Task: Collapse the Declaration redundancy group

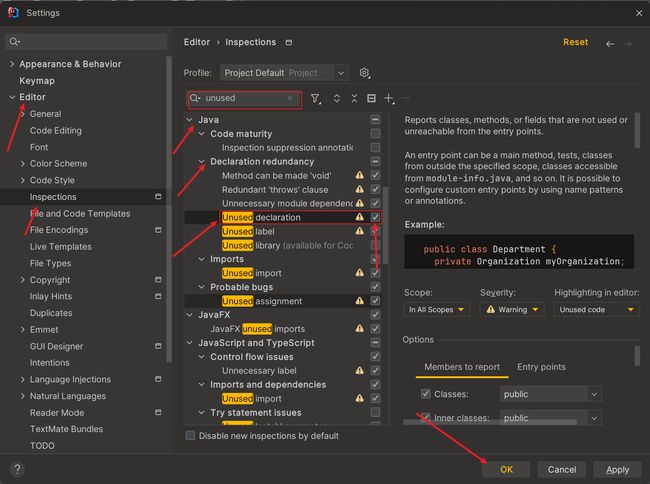Action: [201, 162]
